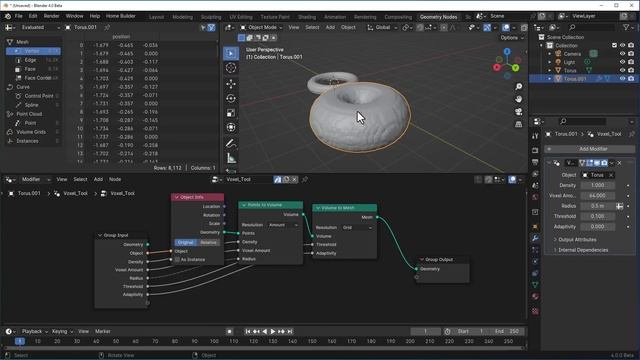Toggle auto keying record button
Image resolution: width=640 pixels, height=360 pixels.
229,331
